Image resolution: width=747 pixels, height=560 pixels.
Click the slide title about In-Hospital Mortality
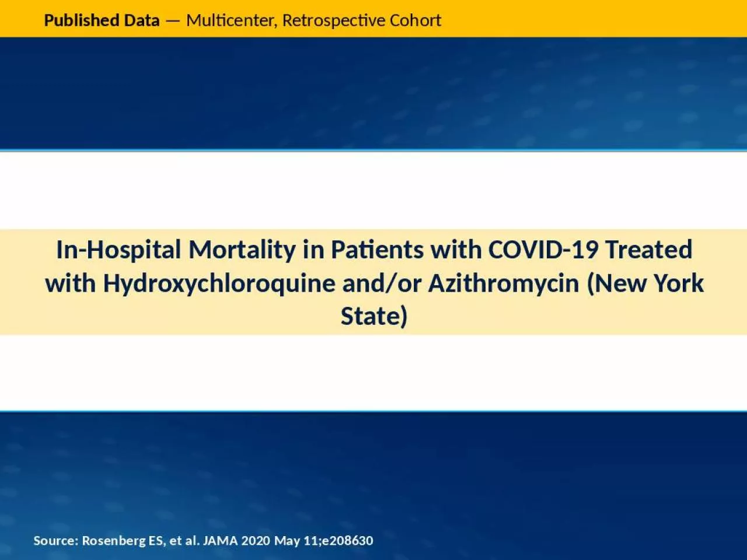pyautogui.click(x=374, y=283)
